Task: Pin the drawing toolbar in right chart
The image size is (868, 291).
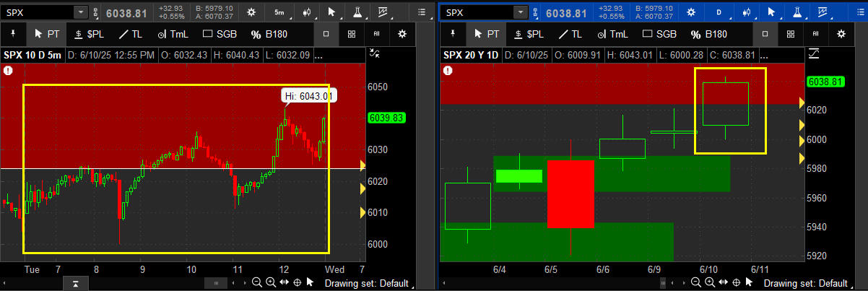Action: 453,33
